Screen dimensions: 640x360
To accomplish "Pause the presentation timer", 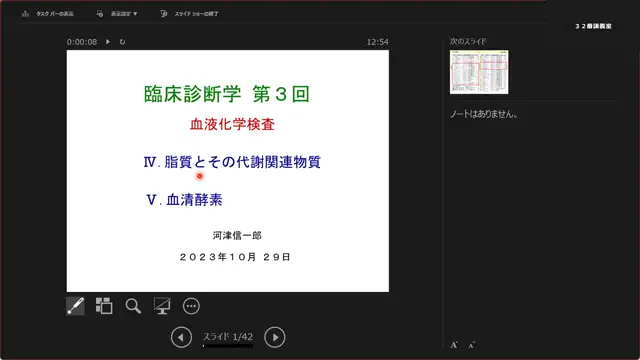I will pos(108,42).
